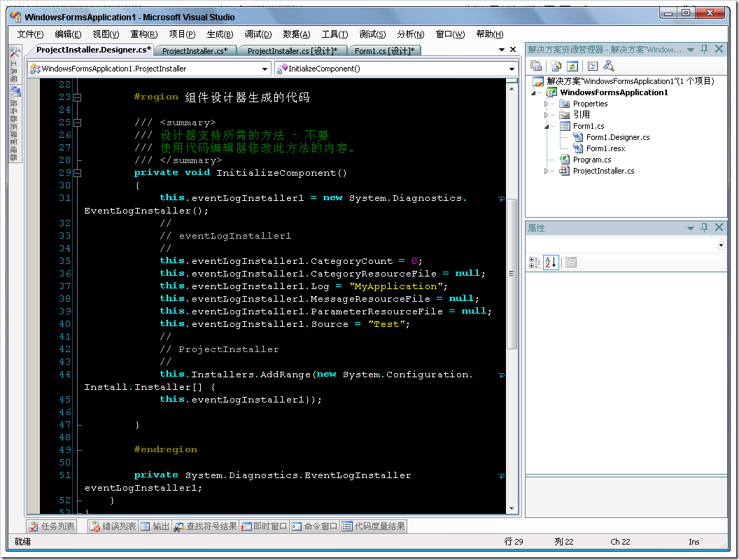Select Program.cs in Solution Explorer

tap(592, 160)
